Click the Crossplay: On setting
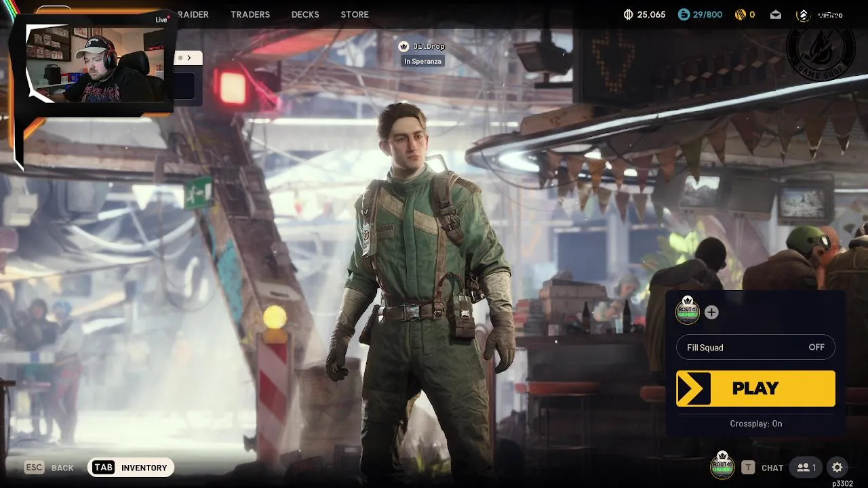868x488 pixels. (x=755, y=424)
